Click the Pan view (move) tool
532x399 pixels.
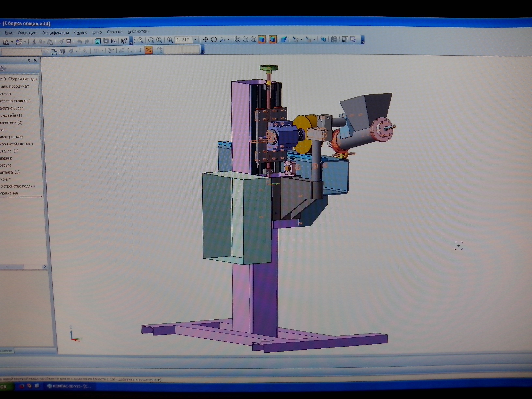[205, 40]
